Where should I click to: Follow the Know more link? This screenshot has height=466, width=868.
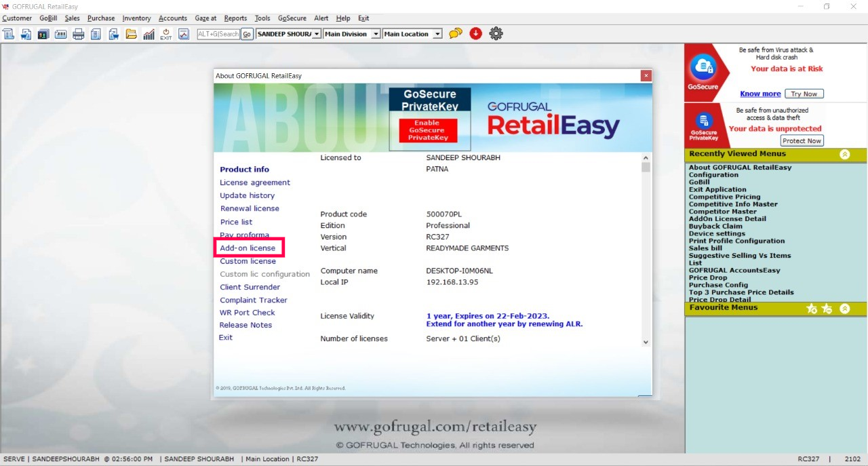(760, 94)
